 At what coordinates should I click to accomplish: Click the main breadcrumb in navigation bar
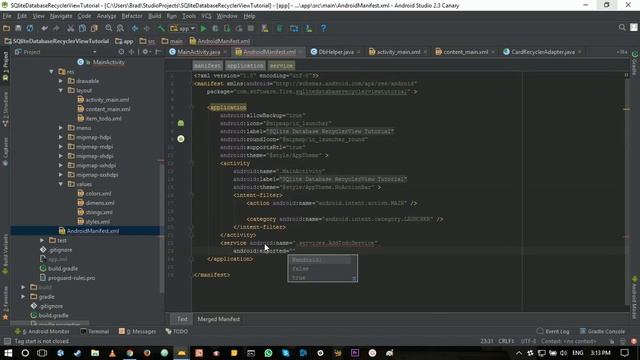pos(172,41)
